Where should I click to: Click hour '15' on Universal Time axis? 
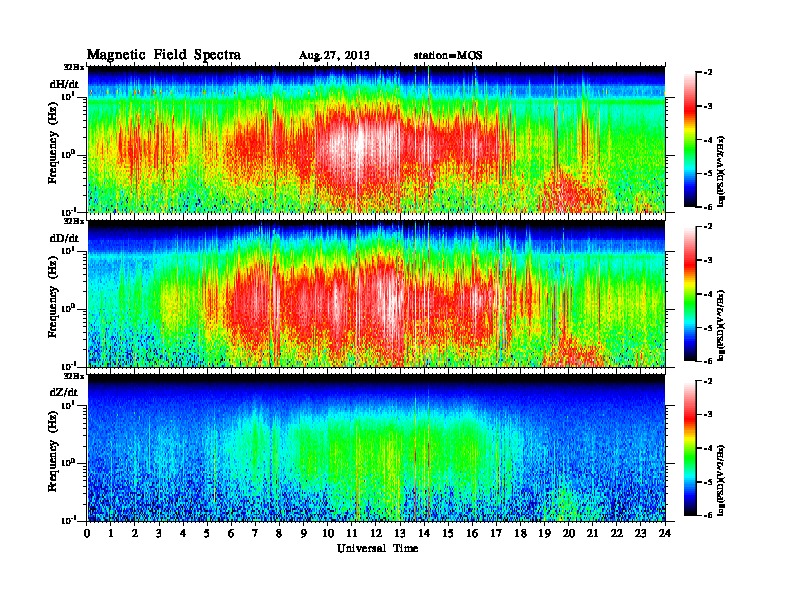coord(448,533)
